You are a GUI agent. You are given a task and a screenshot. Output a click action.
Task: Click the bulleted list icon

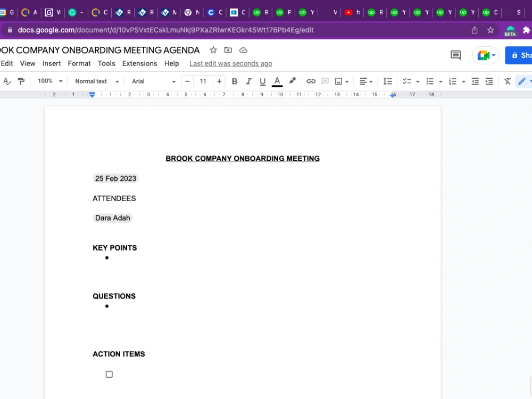click(x=430, y=81)
